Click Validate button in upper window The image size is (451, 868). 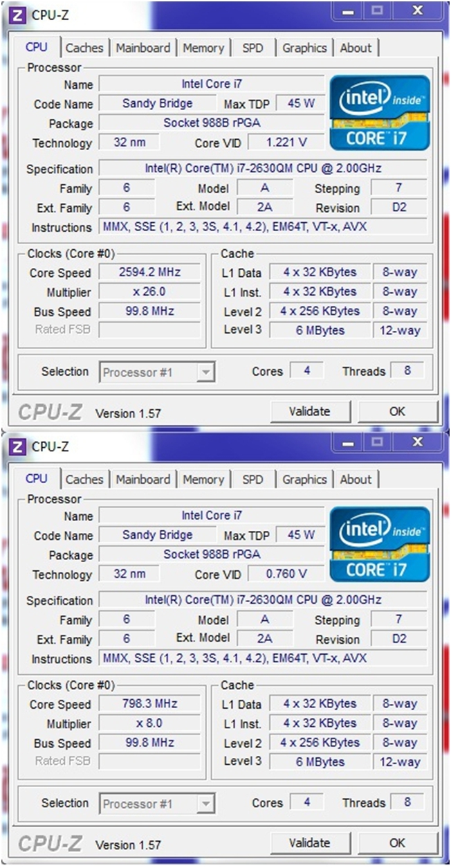tap(309, 411)
